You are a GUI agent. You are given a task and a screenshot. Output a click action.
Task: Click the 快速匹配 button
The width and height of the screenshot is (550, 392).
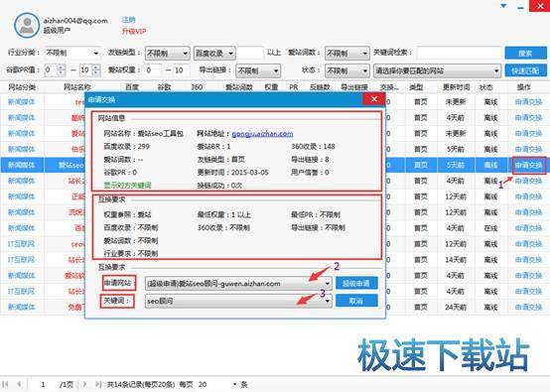[525, 70]
